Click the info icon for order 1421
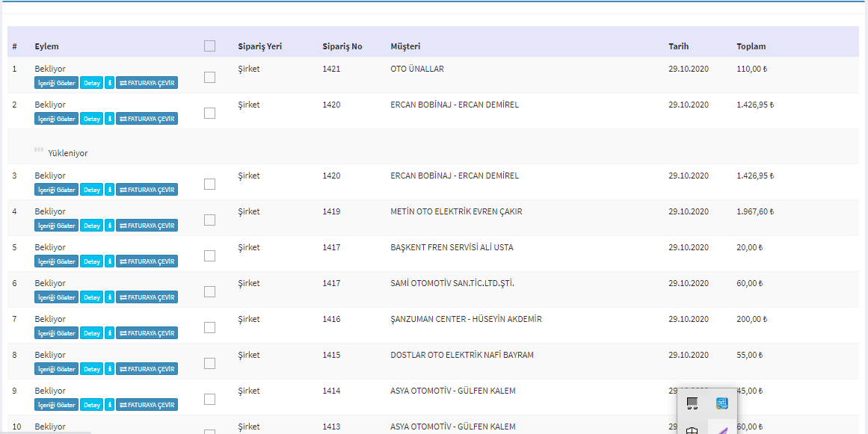Viewport: 868px width, 434px height. pos(109,83)
